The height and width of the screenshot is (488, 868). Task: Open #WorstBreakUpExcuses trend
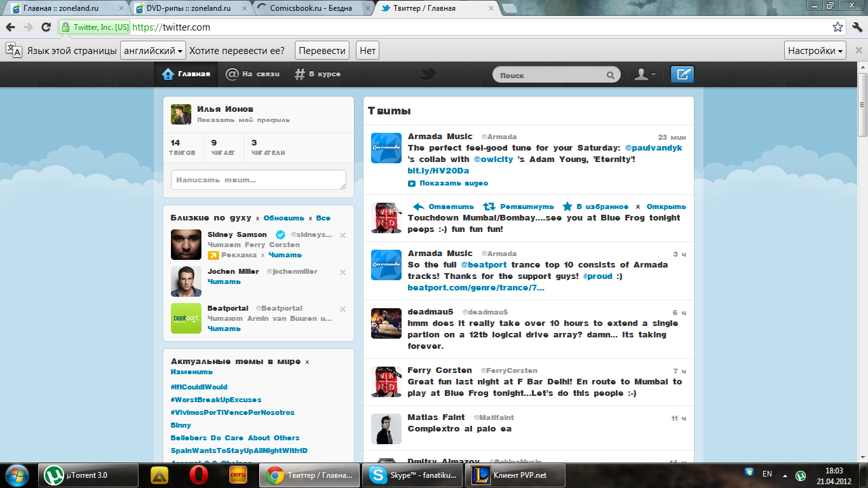[x=216, y=400]
